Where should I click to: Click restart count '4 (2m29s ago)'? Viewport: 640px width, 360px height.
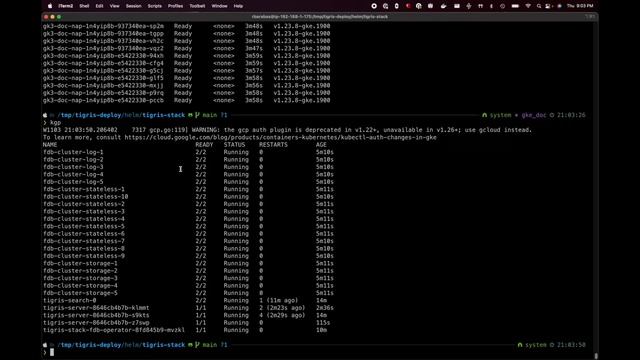tap(282, 315)
